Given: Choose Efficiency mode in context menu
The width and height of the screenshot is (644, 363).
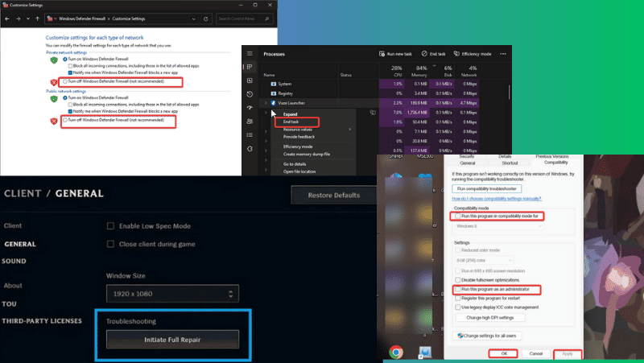Looking at the screenshot, I should pyautogui.click(x=298, y=146).
